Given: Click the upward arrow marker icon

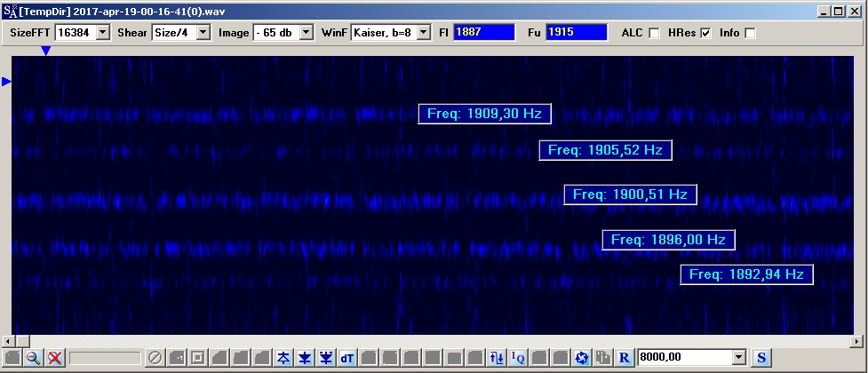Looking at the screenshot, I should click(x=283, y=358).
